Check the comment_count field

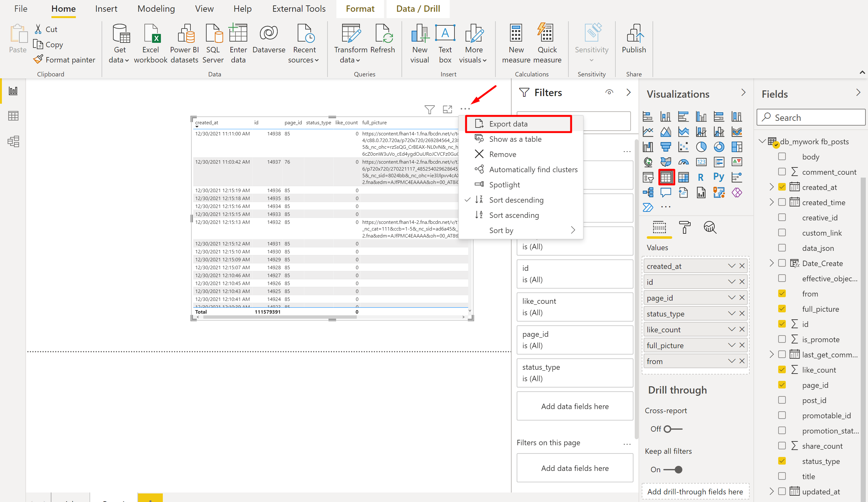click(782, 172)
